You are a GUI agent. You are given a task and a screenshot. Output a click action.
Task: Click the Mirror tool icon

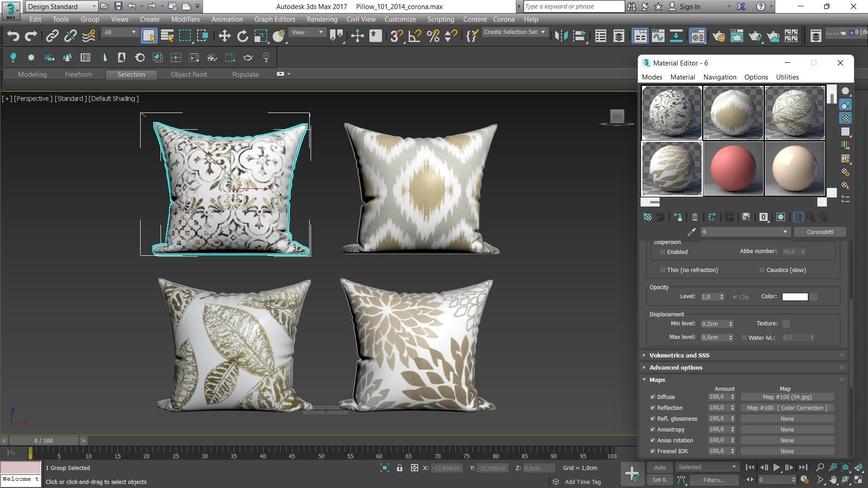pos(561,36)
